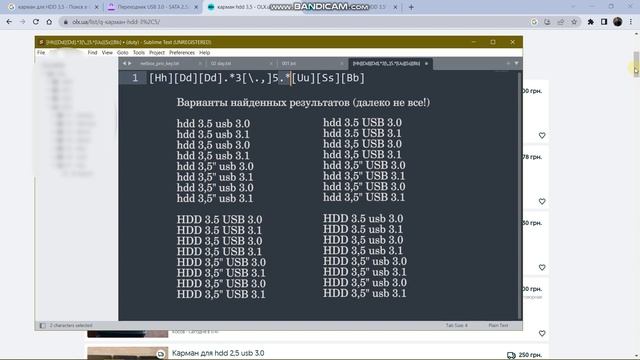Open Chrome home page
640x360 pixels.
click(49, 22)
